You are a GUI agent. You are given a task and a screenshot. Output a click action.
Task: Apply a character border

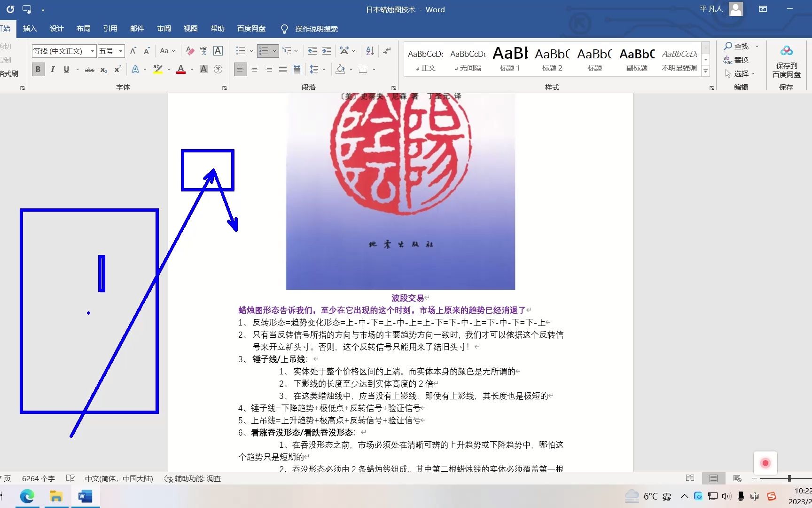click(x=218, y=51)
